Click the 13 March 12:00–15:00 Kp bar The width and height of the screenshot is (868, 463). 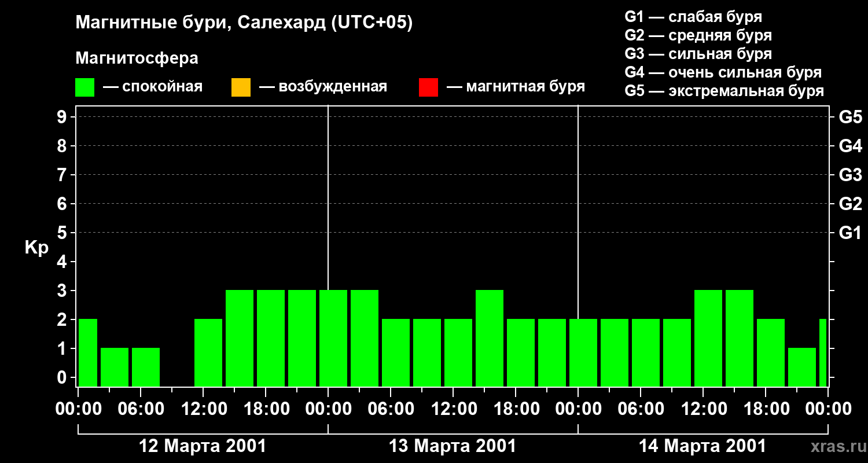(458, 352)
